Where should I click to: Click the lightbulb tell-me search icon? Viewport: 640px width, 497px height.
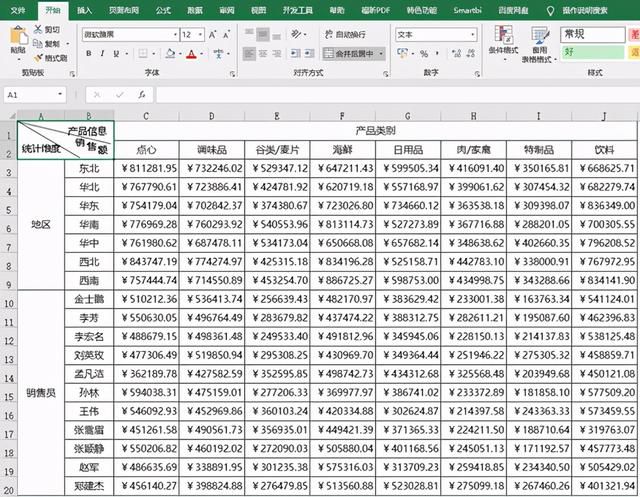click(x=550, y=11)
